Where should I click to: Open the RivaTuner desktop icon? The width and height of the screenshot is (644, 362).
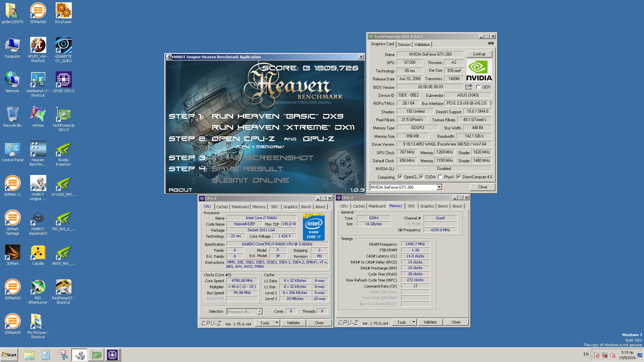[x=63, y=13]
